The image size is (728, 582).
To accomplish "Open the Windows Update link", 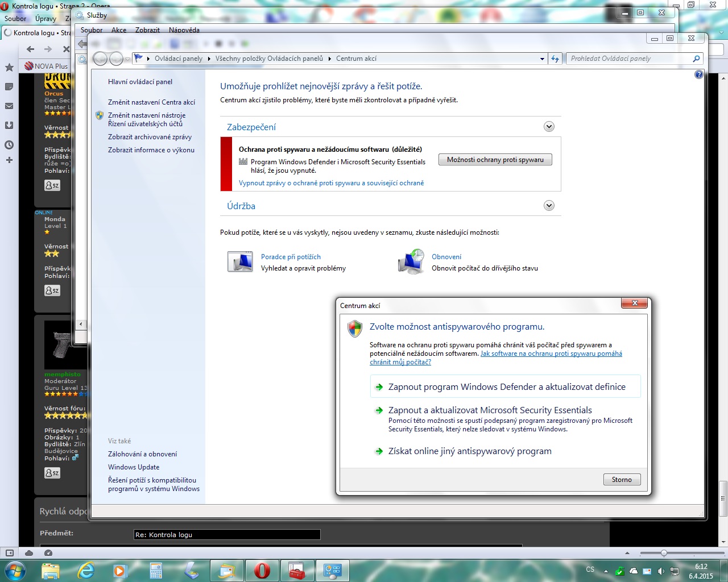I will point(134,467).
